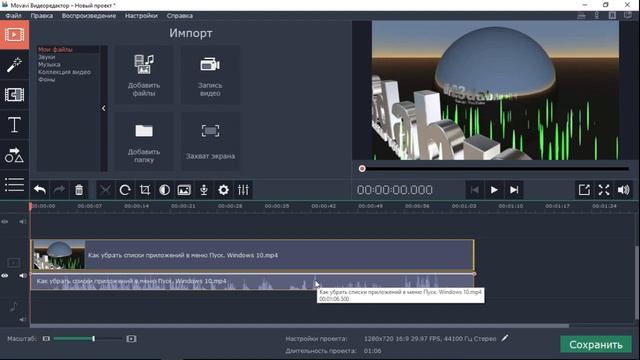Open the Stickers and shapes tab

[14, 155]
